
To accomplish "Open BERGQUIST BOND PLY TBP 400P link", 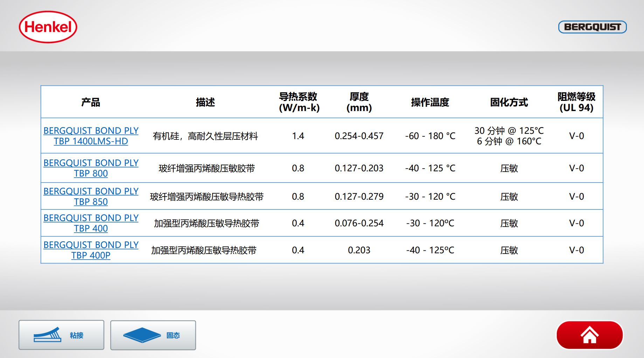I will coord(91,250).
